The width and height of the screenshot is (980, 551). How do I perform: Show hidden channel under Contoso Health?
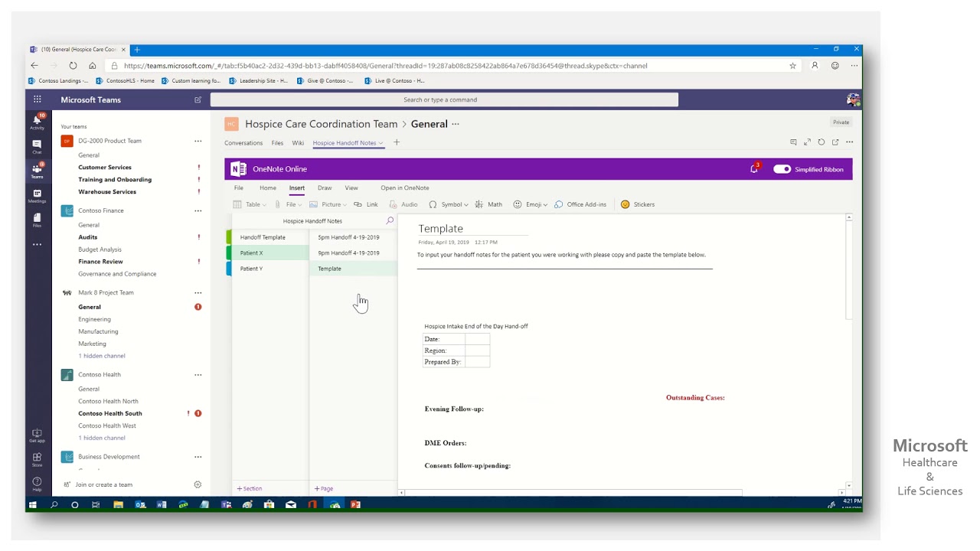point(102,438)
